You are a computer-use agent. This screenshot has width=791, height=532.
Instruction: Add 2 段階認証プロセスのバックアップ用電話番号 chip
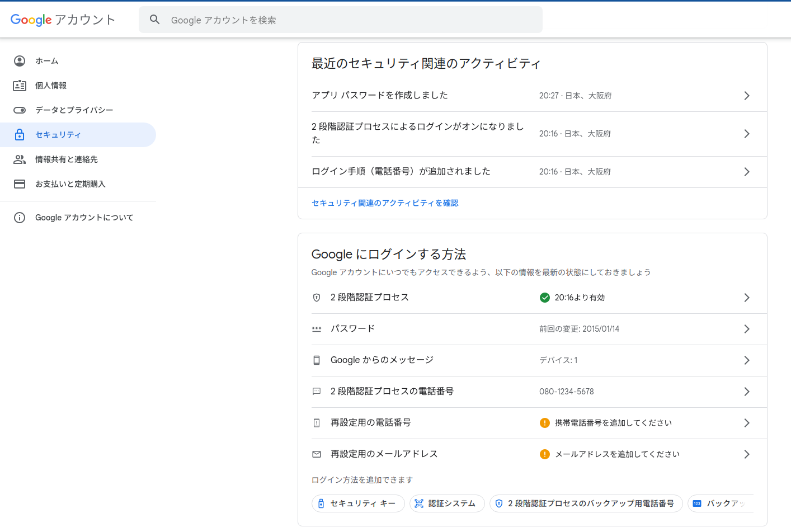click(x=586, y=503)
